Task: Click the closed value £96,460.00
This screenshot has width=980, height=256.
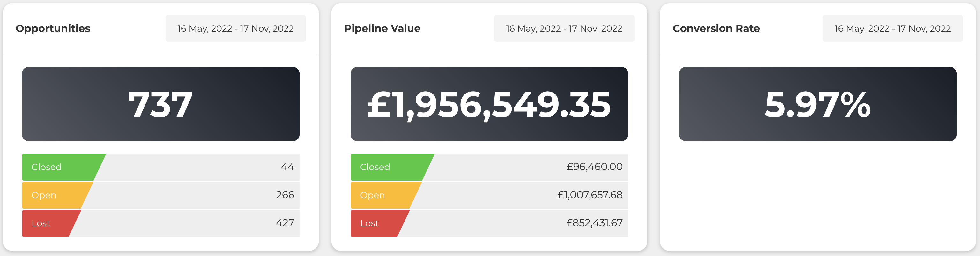Action: 594,167
